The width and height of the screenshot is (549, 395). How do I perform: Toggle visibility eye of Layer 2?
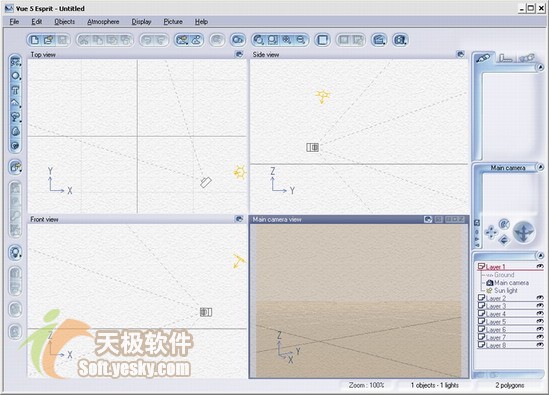point(540,298)
